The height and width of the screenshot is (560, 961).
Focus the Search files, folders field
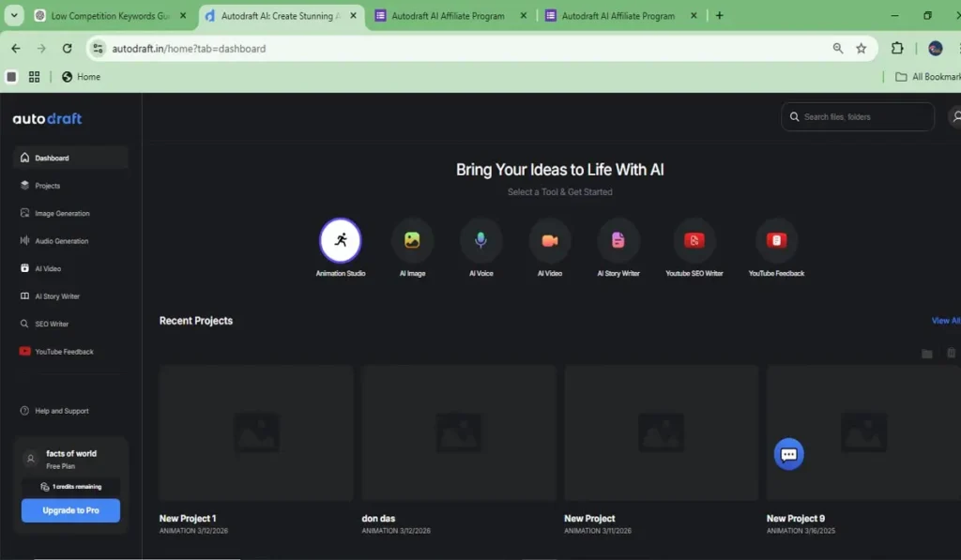863,117
